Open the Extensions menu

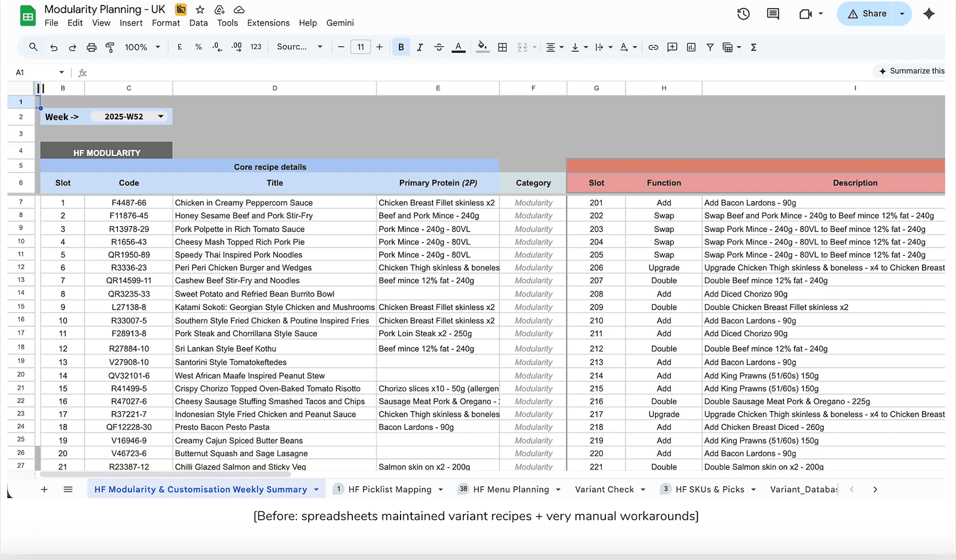pyautogui.click(x=268, y=23)
